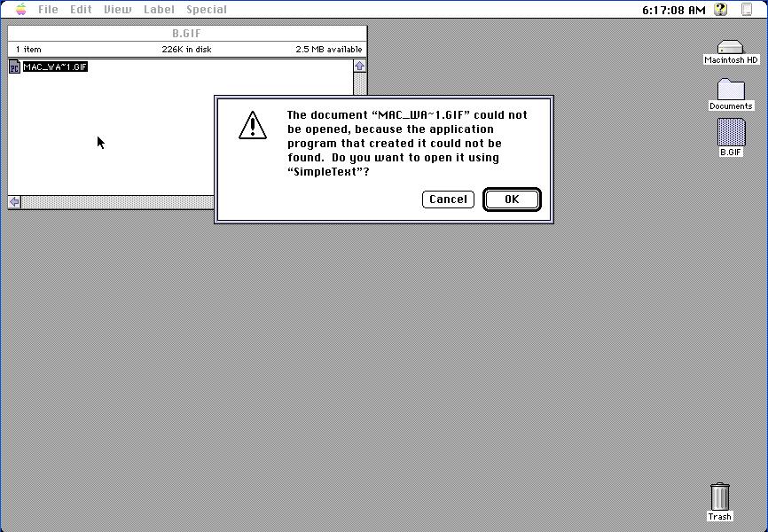Click the '2.5 MB available' text

point(329,50)
